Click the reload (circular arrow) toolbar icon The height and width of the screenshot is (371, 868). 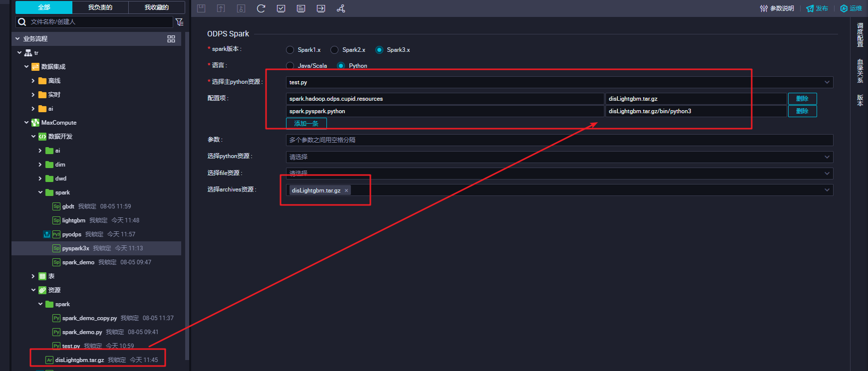pyautogui.click(x=261, y=8)
